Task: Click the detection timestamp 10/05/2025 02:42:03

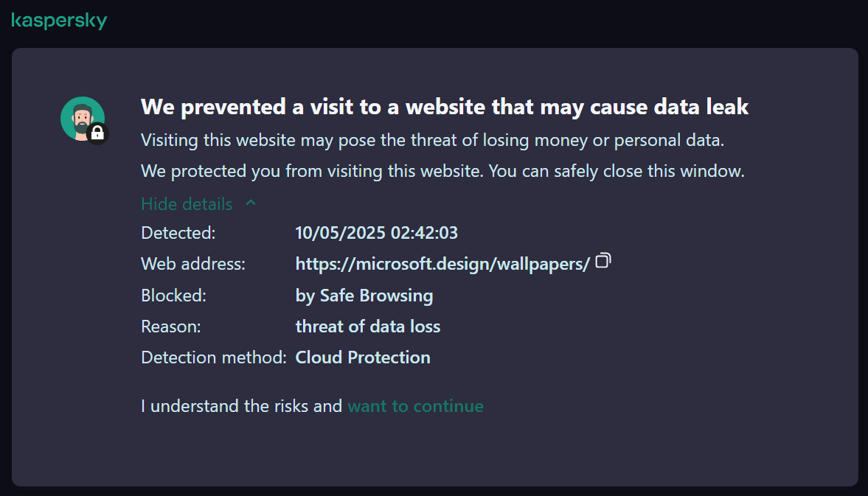Action: click(376, 234)
